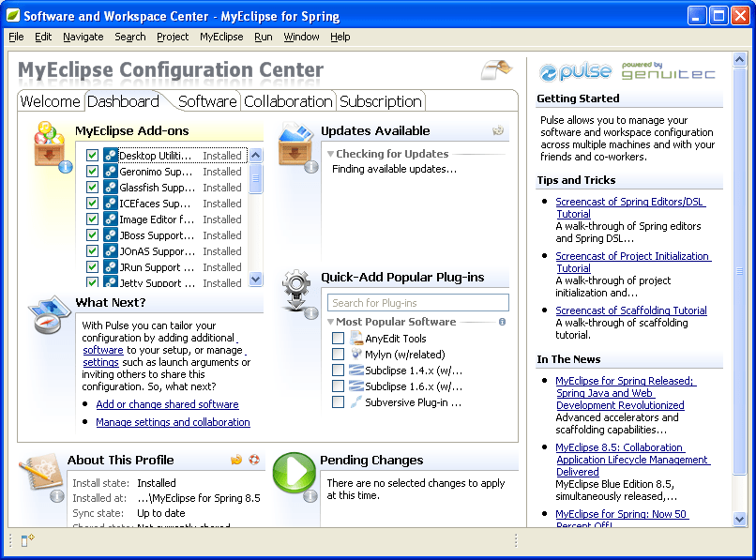The image size is (756, 560).
Task: Click Manage settings and collaboration link
Action: [x=173, y=422]
